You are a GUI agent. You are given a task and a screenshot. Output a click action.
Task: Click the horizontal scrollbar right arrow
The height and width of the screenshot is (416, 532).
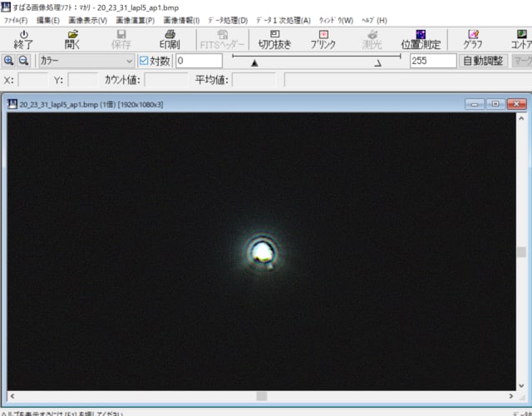(x=511, y=396)
